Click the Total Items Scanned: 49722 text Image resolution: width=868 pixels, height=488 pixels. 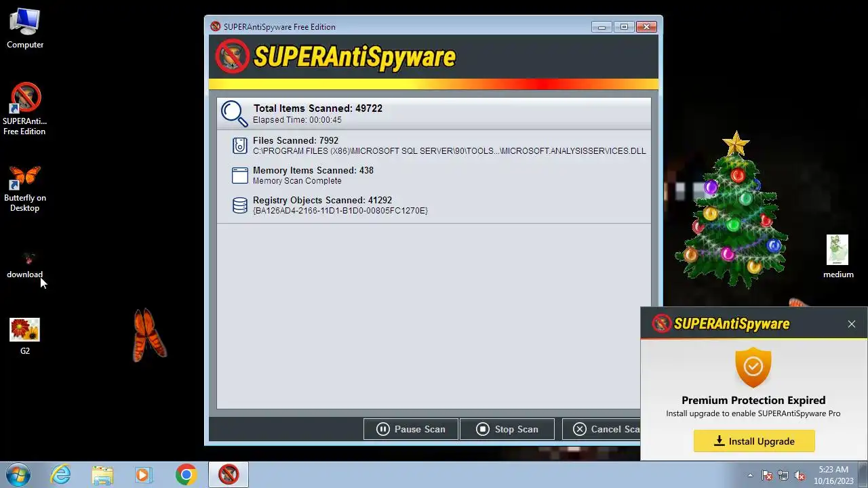pos(317,108)
